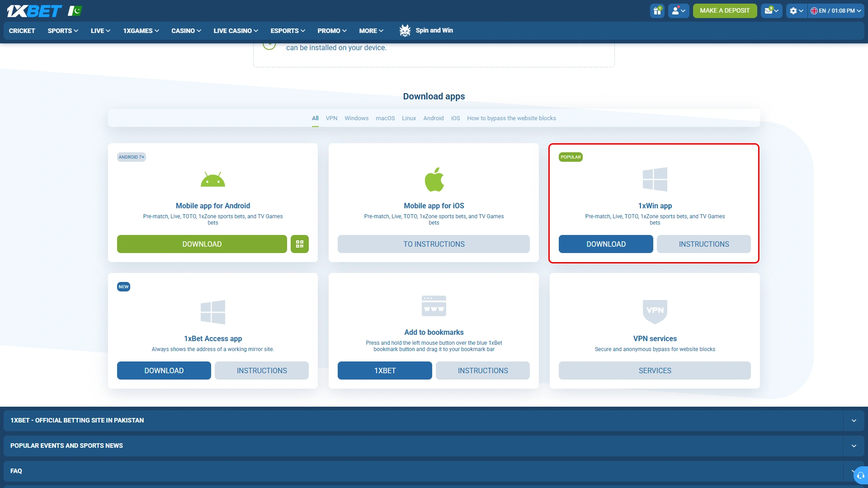Open 1xBet Access app instructions
868x488 pixels.
[262, 371]
